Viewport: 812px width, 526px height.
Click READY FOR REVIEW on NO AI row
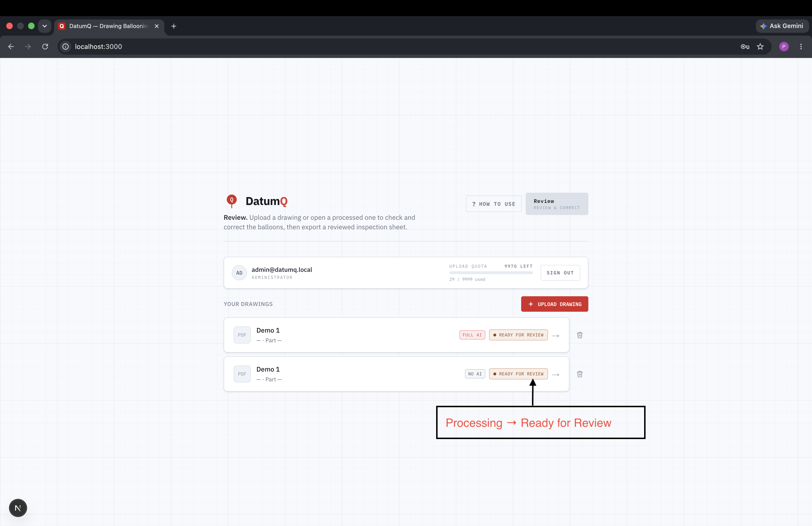pyautogui.click(x=518, y=374)
